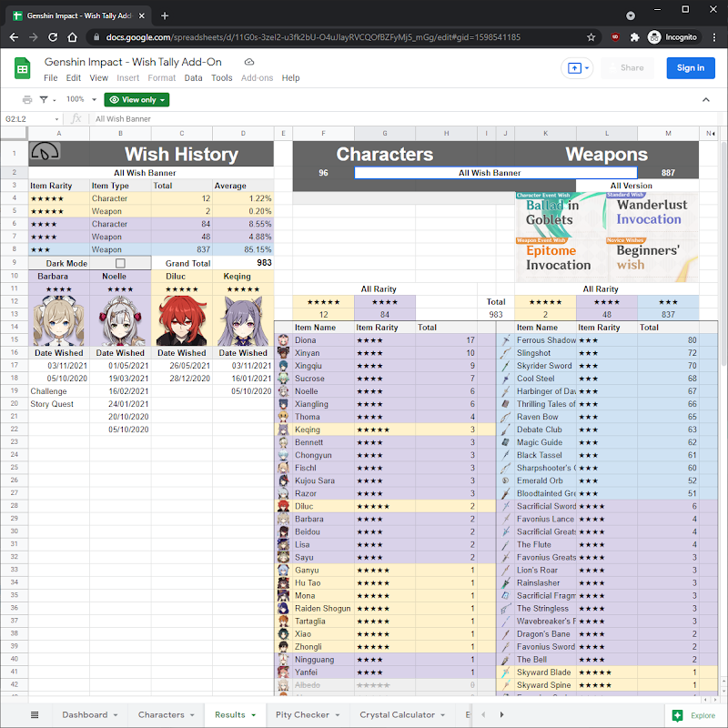
Task: Switch to the Pity Checker sheet tab
Action: 302,715
